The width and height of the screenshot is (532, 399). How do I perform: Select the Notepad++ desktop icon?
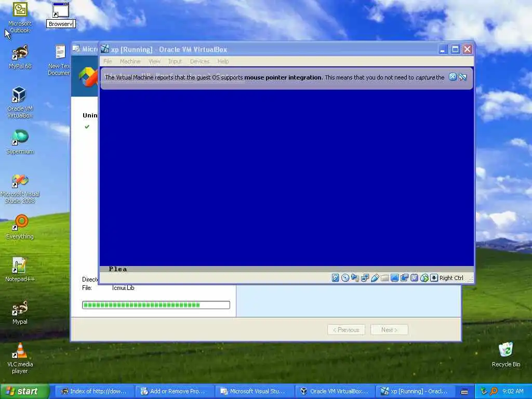pyautogui.click(x=20, y=270)
